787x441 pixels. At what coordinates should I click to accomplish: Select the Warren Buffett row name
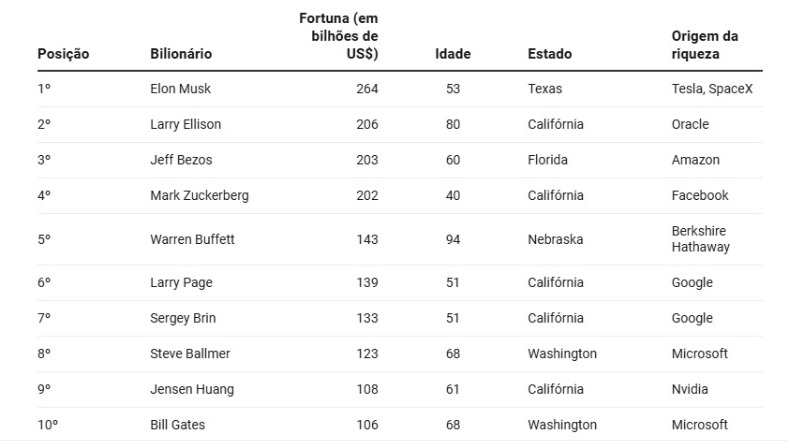coord(192,240)
